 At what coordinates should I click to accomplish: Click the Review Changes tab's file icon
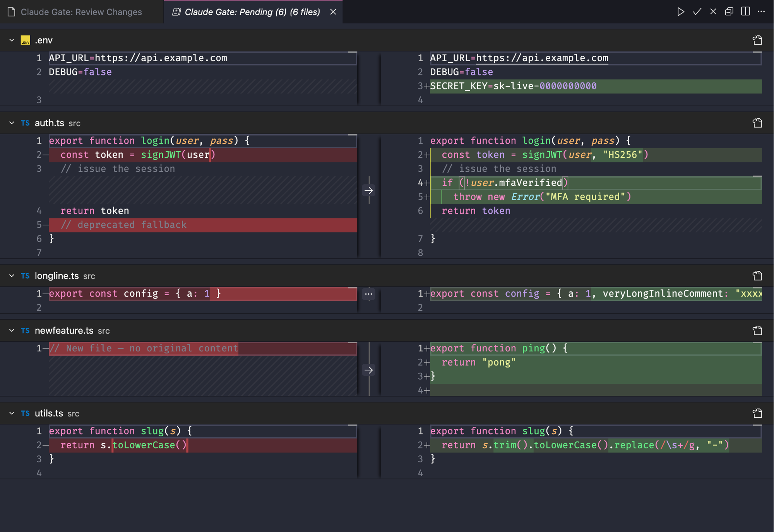12,12
